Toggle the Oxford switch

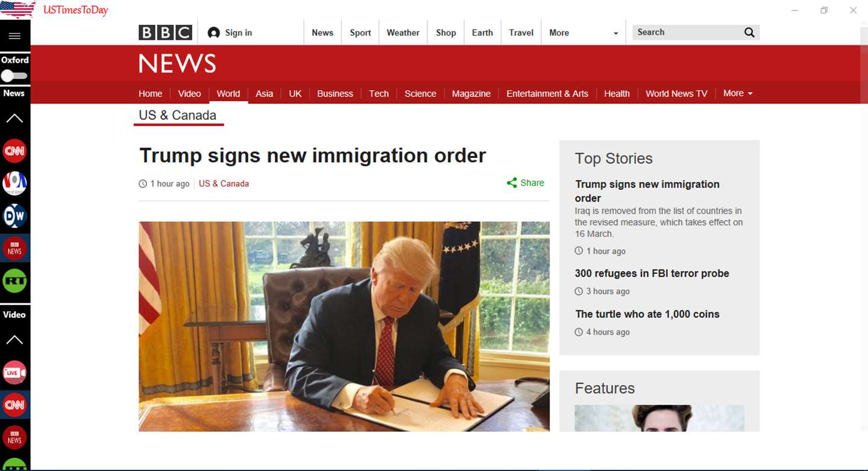click(14, 76)
